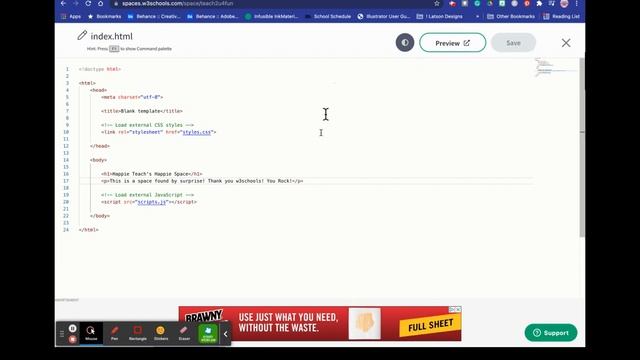Close the file editor with X

[x=566, y=43]
